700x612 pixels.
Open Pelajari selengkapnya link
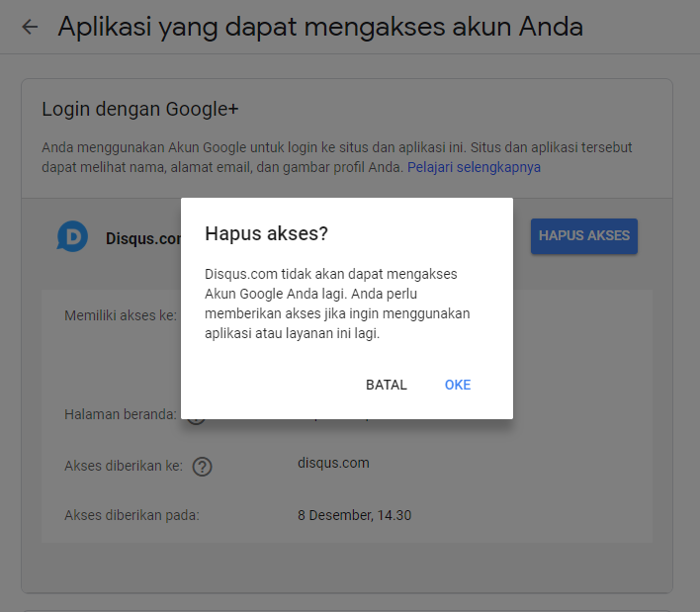[x=474, y=167]
